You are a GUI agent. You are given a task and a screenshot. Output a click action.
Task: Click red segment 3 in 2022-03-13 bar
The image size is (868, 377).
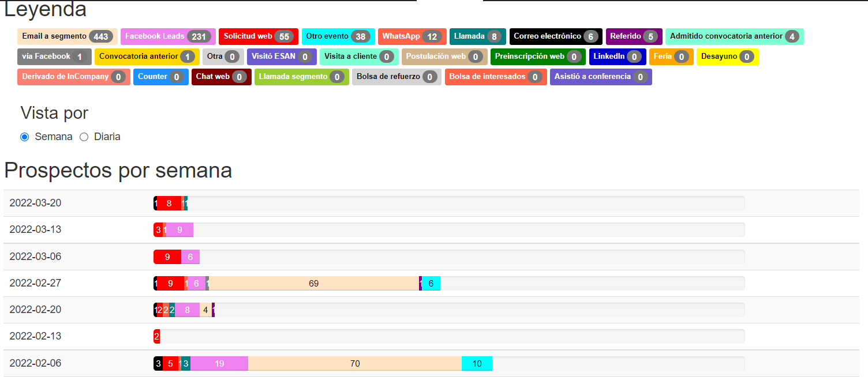point(158,229)
